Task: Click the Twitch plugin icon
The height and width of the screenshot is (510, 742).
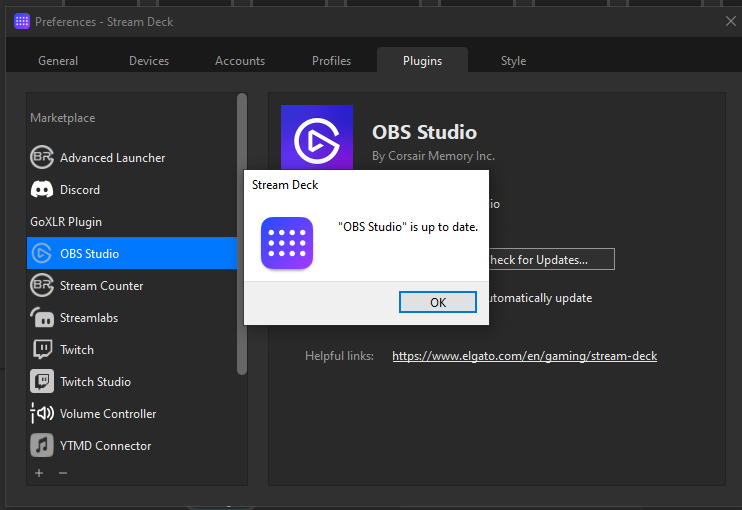Action: tap(42, 350)
